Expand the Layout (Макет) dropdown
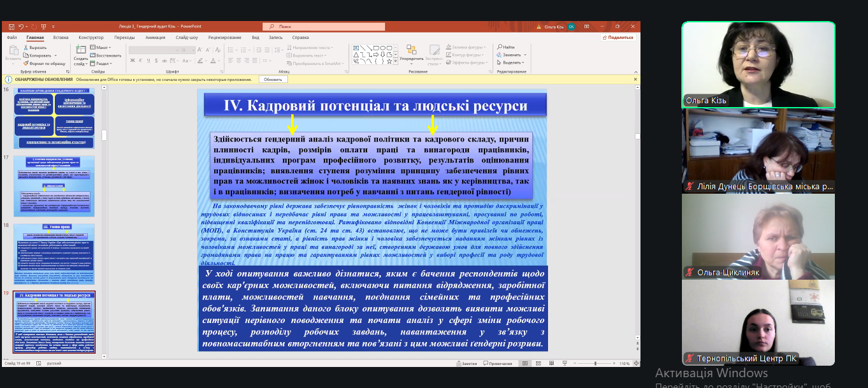The width and height of the screenshot is (868, 388). tap(101, 48)
